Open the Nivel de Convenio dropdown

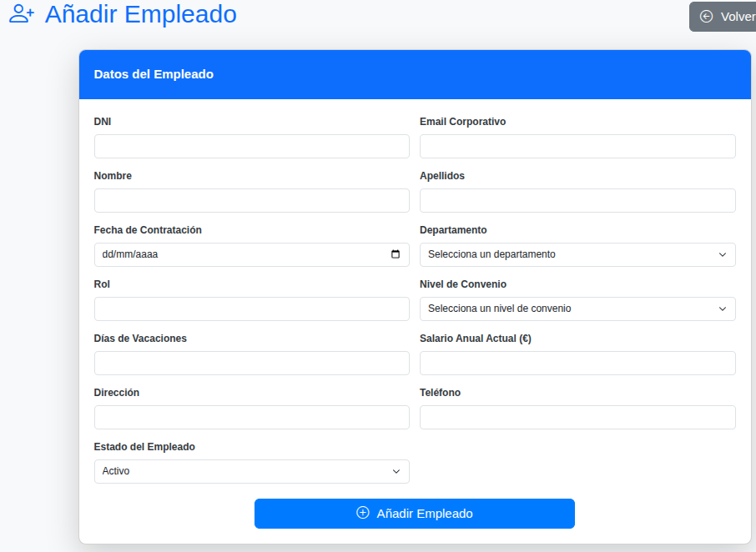(577, 309)
